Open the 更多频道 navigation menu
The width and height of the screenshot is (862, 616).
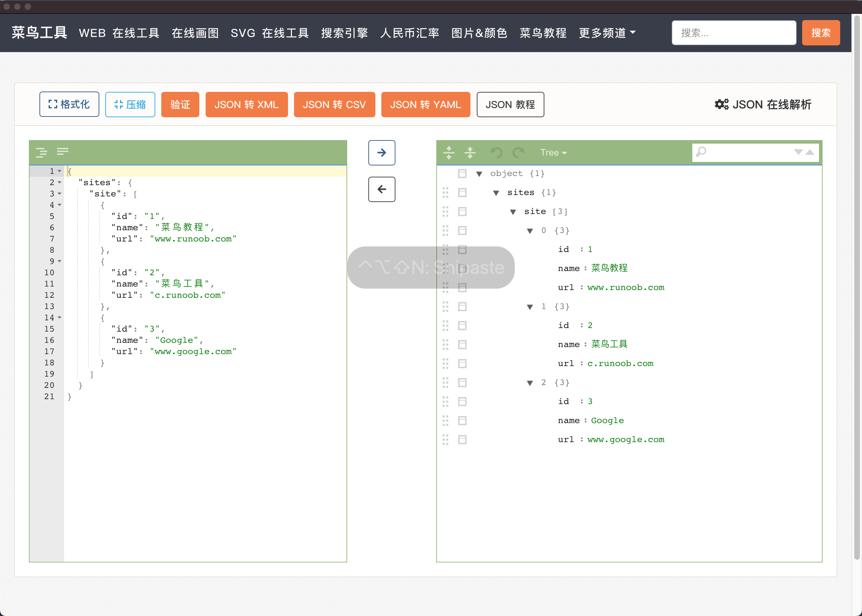[607, 33]
